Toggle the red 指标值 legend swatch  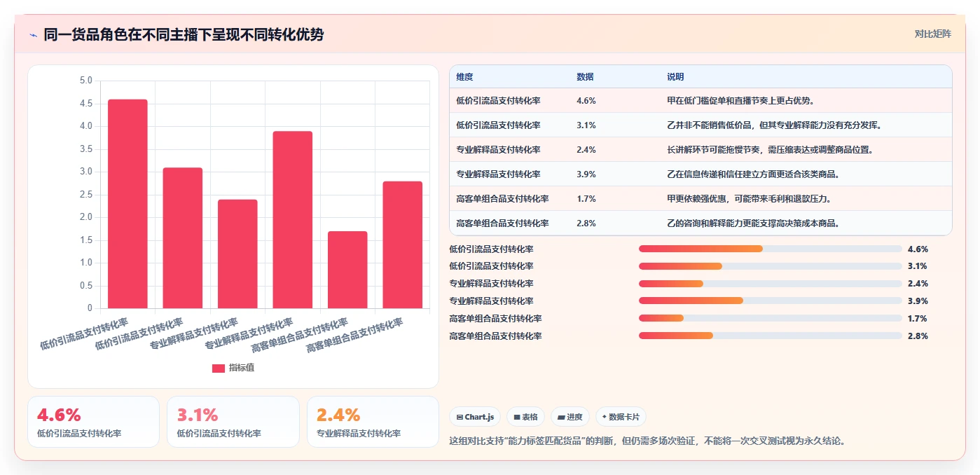point(219,368)
